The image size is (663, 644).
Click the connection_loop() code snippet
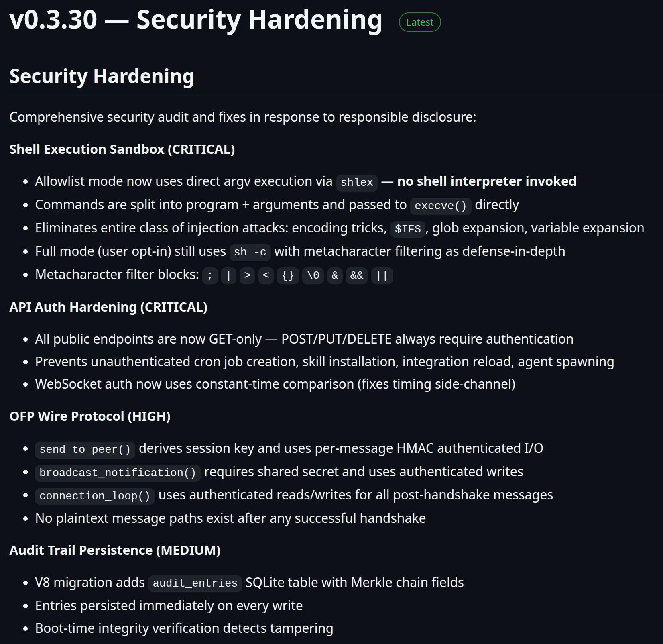click(x=95, y=496)
